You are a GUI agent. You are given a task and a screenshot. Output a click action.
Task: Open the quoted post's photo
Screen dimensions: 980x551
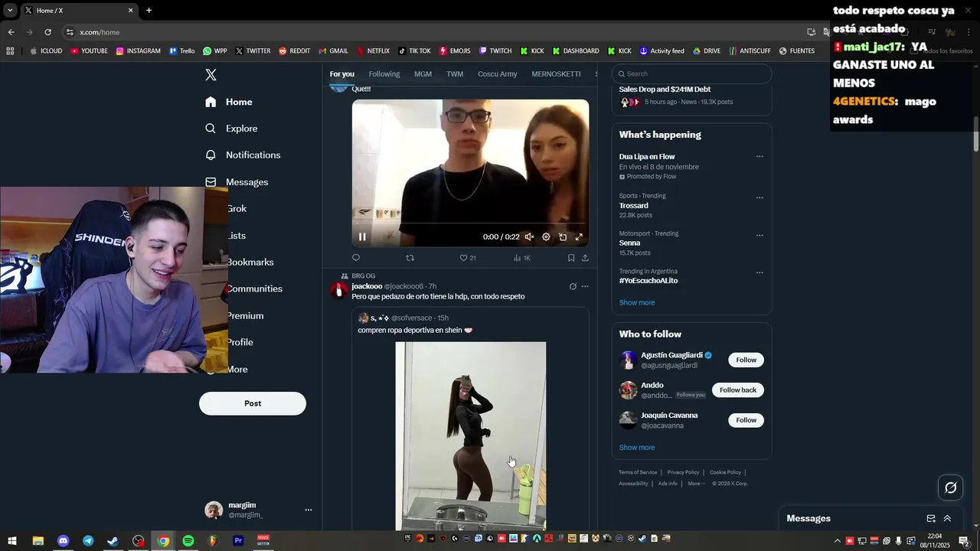(471, 436)
